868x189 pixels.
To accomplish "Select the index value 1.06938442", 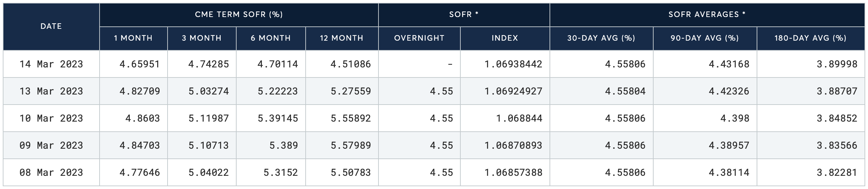I will [513, 64].
